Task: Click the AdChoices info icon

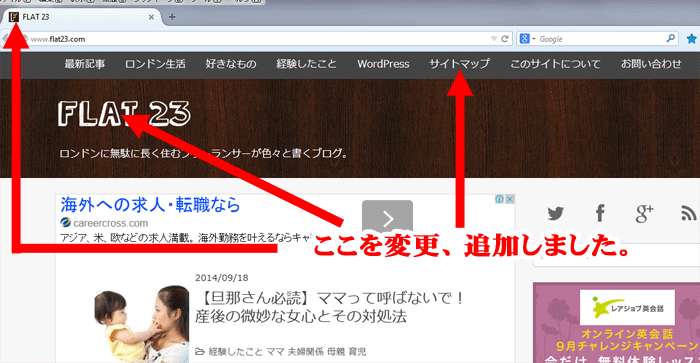Action: point(500,199)
